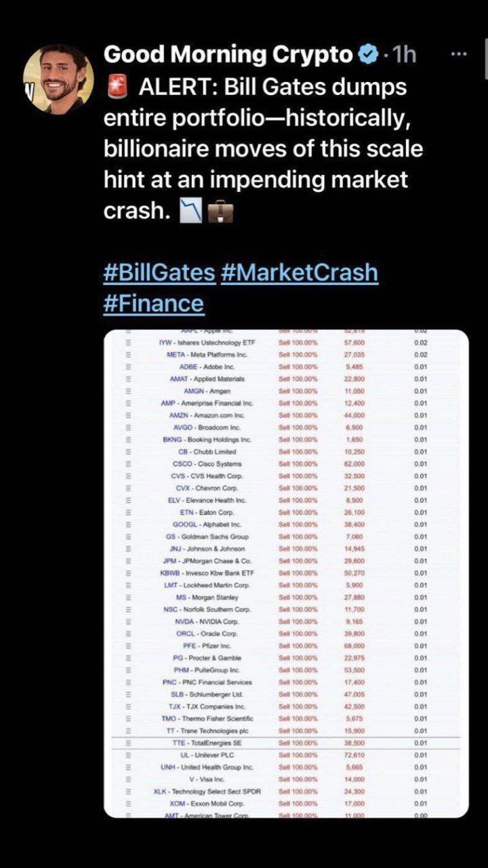Tap the #Finance hashtag
Image resolution: width=488 pixels, height=868 pixels.
point(153,302)
